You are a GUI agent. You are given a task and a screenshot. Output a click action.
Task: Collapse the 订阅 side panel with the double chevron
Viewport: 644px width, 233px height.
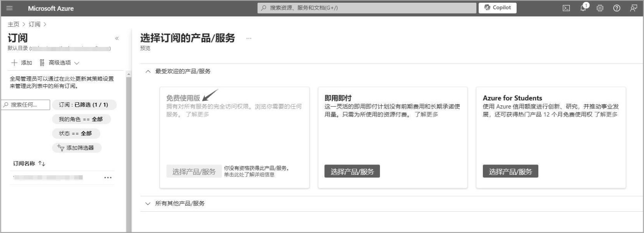(117, 38)
